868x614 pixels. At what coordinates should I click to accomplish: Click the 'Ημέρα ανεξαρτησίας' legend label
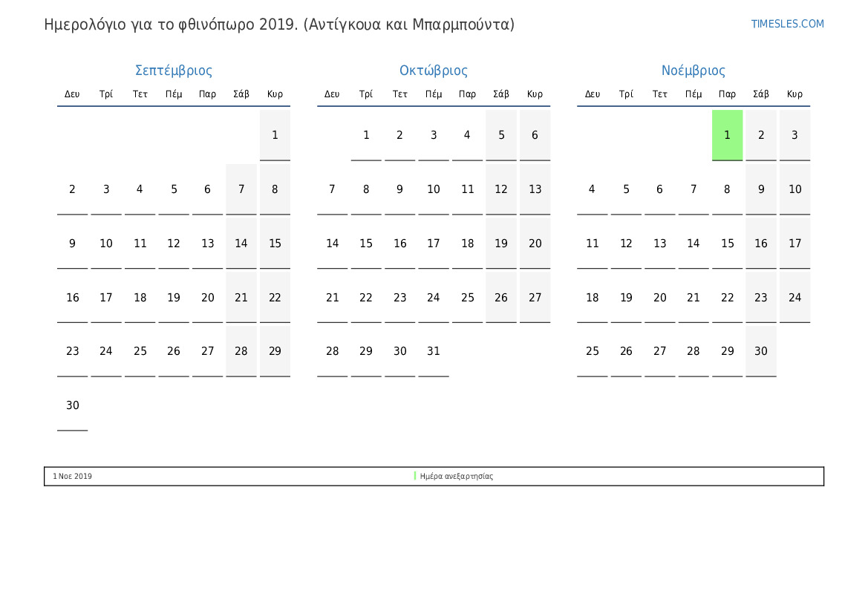click(x=456, y=476)
